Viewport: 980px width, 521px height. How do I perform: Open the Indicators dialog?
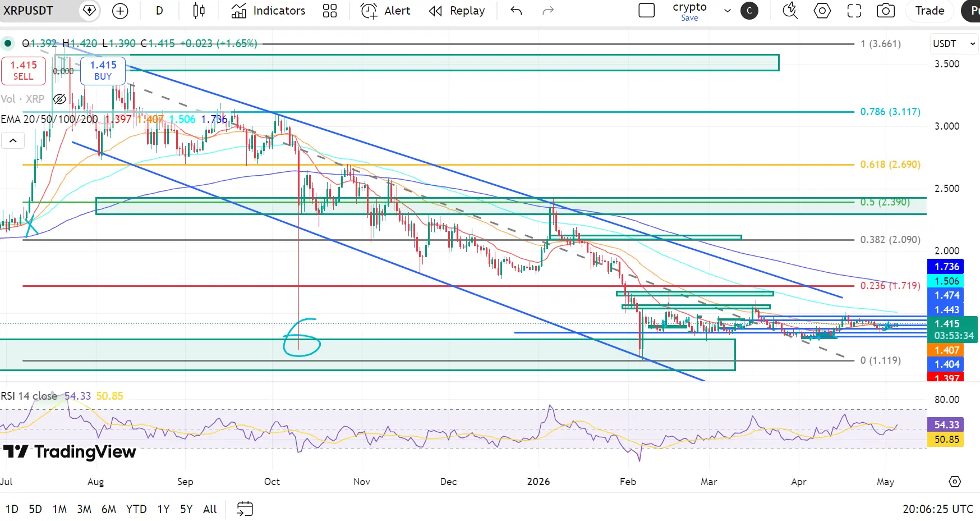[x=269, y=11]
